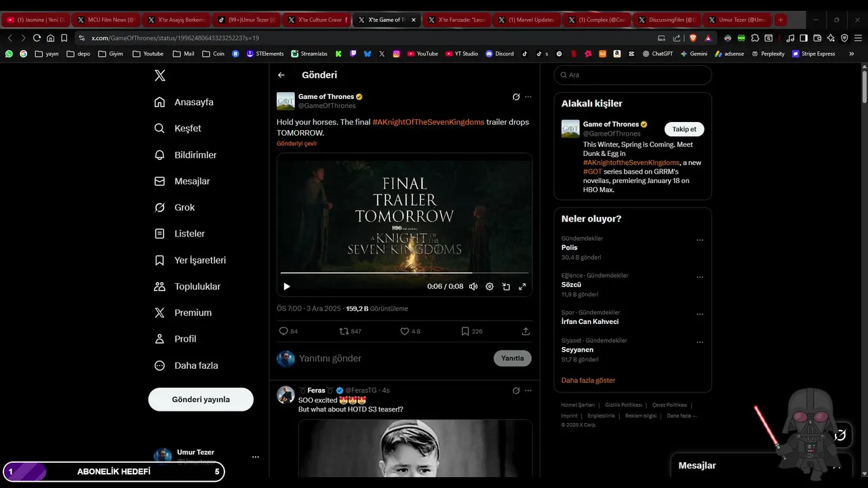Image resolution: width=868 pixels, height=488 pixels.
Task: Click Daha fazla göster in trends
Action: pyautogui.click(x=589, y=380)
